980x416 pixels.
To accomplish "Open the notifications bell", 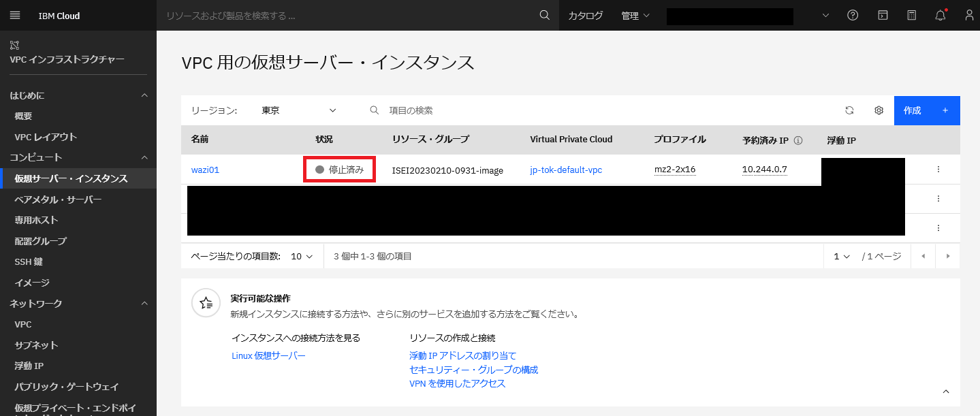I will [941, 15].
